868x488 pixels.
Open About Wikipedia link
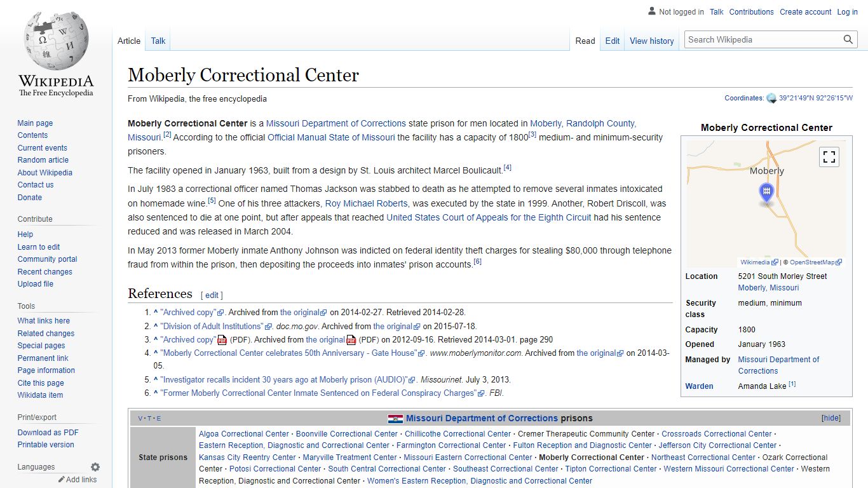(x=44, y=173)
